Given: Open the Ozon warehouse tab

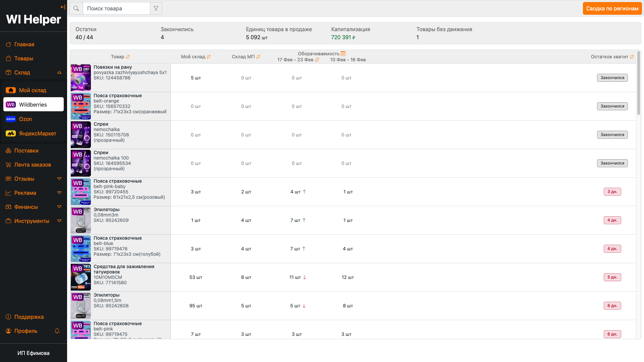Looking at the screenshot, I should click(25, 119).
